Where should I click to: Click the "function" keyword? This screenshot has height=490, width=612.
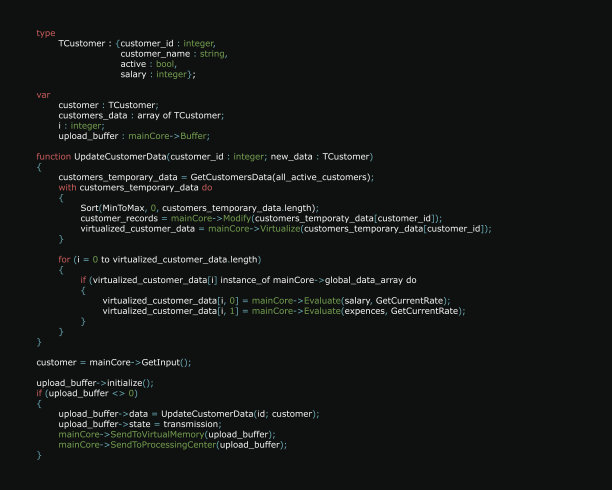[53, 156]
